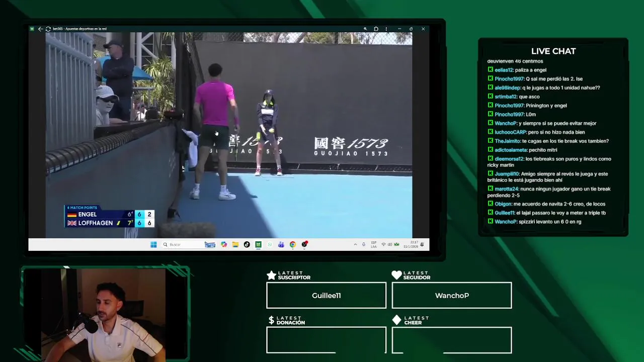Click the Kick badge next to eelias12
The height and width of the screenshot is (362, 644).
491,70
